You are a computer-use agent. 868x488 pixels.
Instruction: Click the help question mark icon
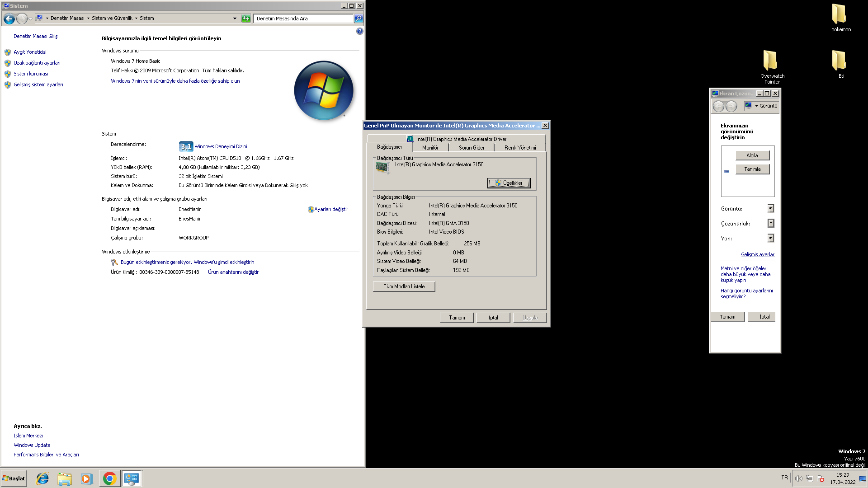pyautogui.click(x=359, y=31)
